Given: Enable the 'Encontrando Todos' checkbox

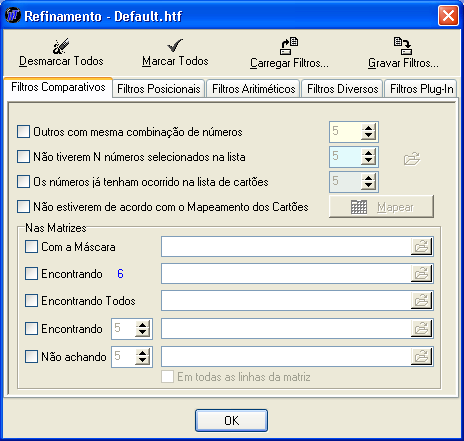Looking at the screenshot, I should (31, 301).
